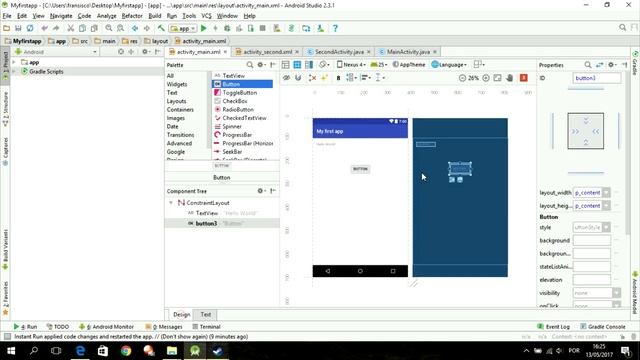
Task: Click the SDK Manager download icon
Action: pyautogui.click(x=321, y=28)
